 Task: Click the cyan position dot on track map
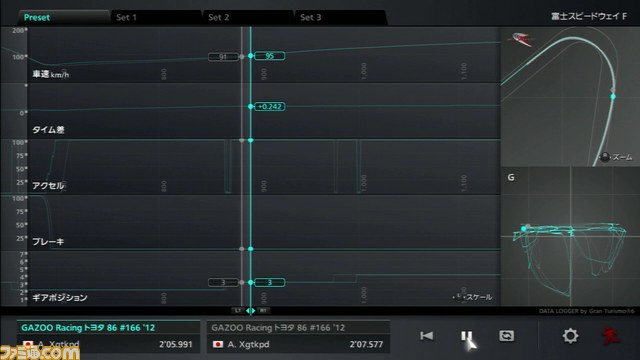click(613, 96)
